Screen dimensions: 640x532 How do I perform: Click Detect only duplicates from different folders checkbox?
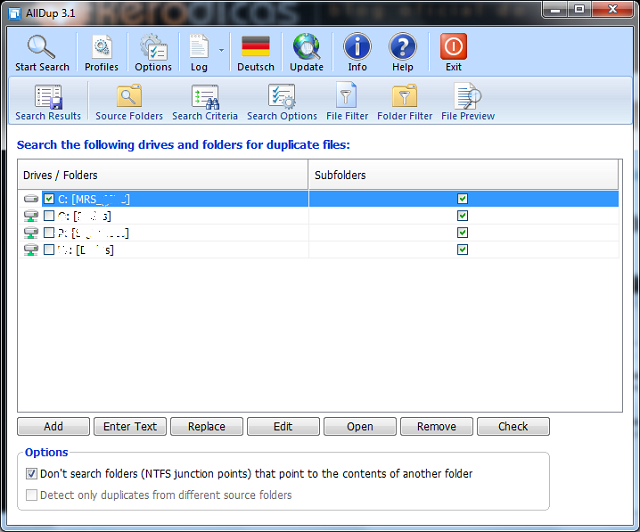click(31, 495)
